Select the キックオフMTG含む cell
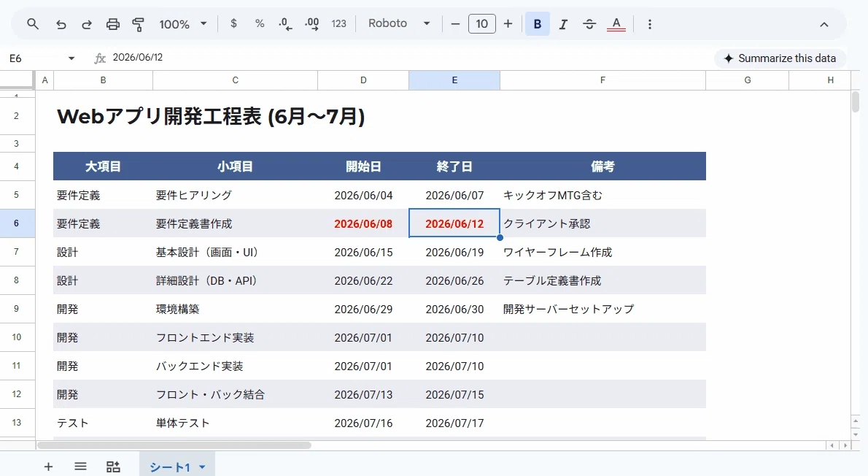The height and width of the screenshot is (476, 868). click(x=602, y=195)
